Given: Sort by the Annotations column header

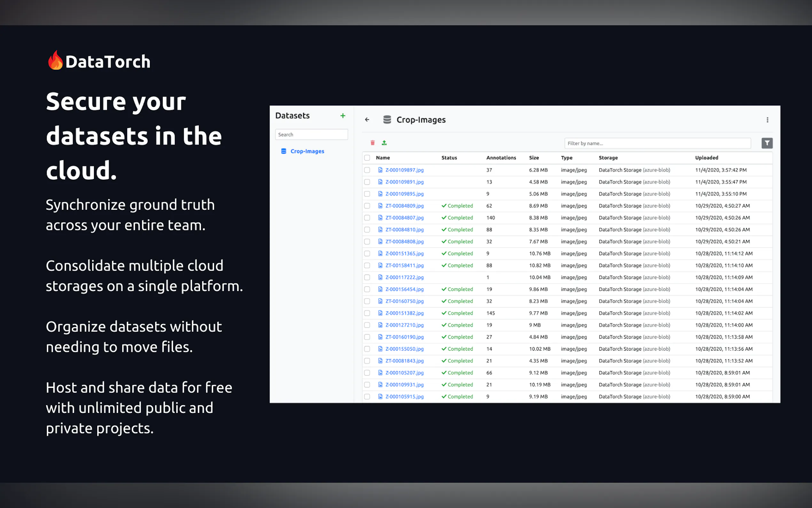Looking at the screenshot, I should pos(501,158).
